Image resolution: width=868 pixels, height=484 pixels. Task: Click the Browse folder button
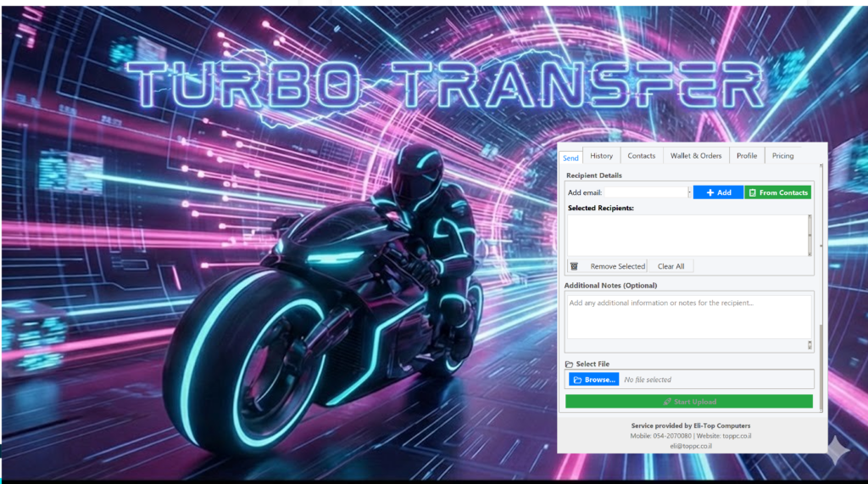click(593, 380)
